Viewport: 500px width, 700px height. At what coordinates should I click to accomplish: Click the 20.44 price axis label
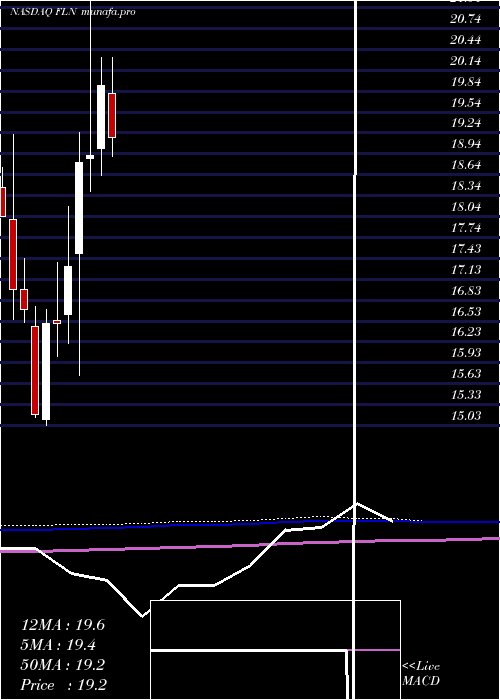tap(466, 40)
